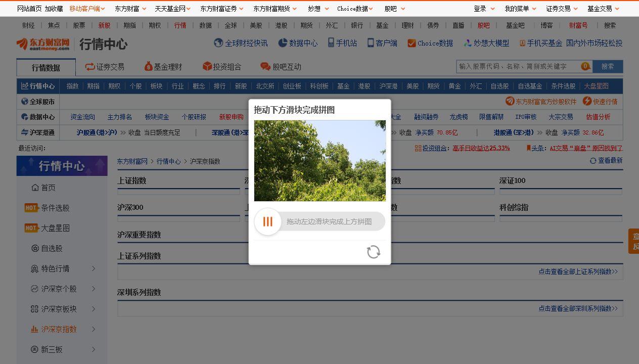639x364 pixels.
Task: Open 手机买基金 icon
Action: pyautogui.click(x=522, y=43)
